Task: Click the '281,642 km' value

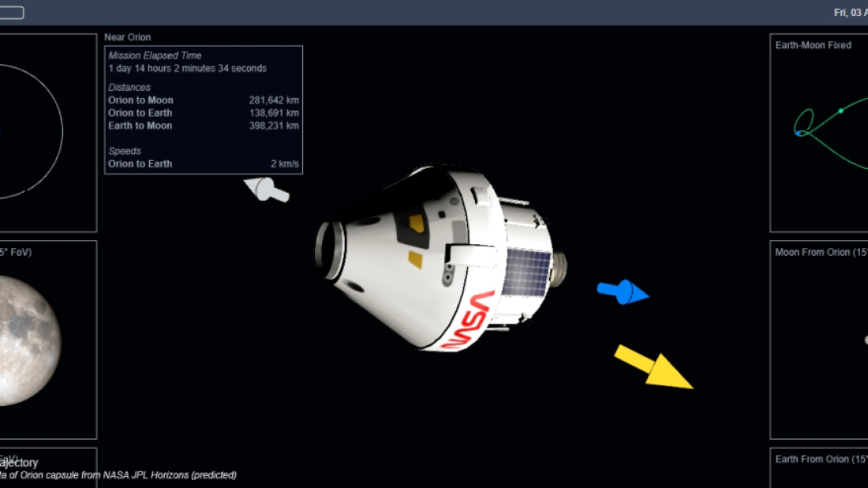Action: click(274, 100)
